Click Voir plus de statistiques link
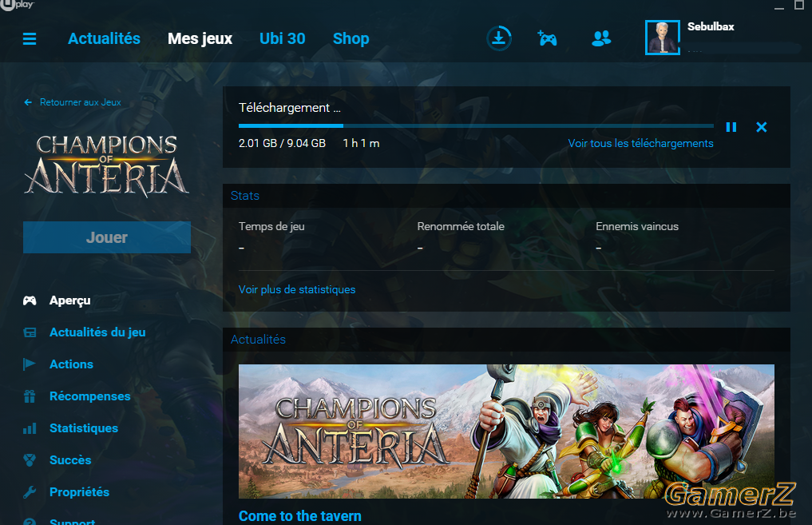The height and width of the screenshot is (525, 812). pyautogui.click(x=297, y=290)
